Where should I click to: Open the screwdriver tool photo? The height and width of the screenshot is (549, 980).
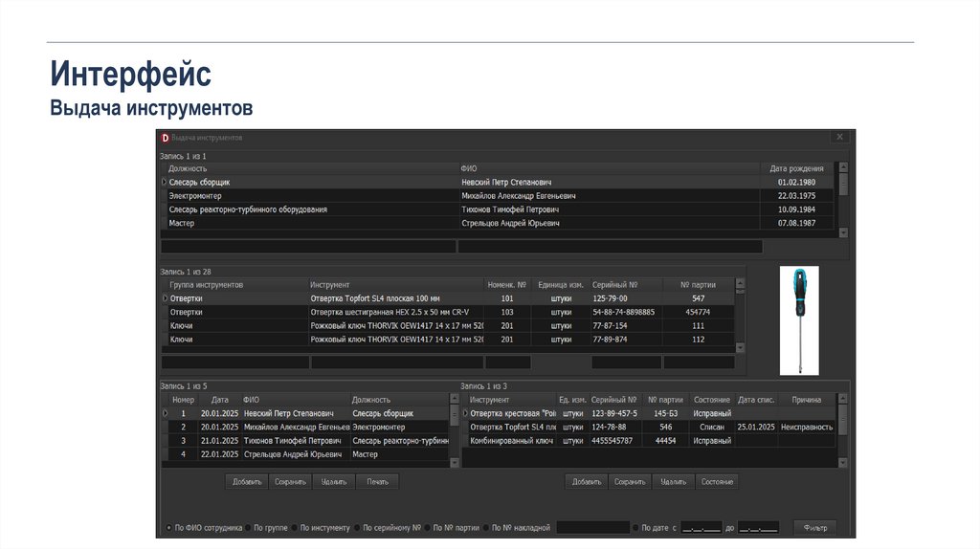click(x=799, y=320)
